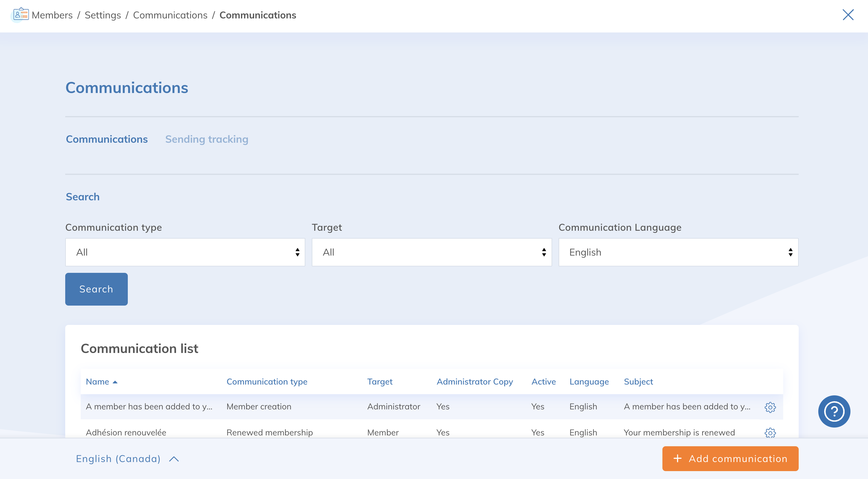
Task: Click the blue Search button
Action: pyautogui.click(x=97, y=289)
